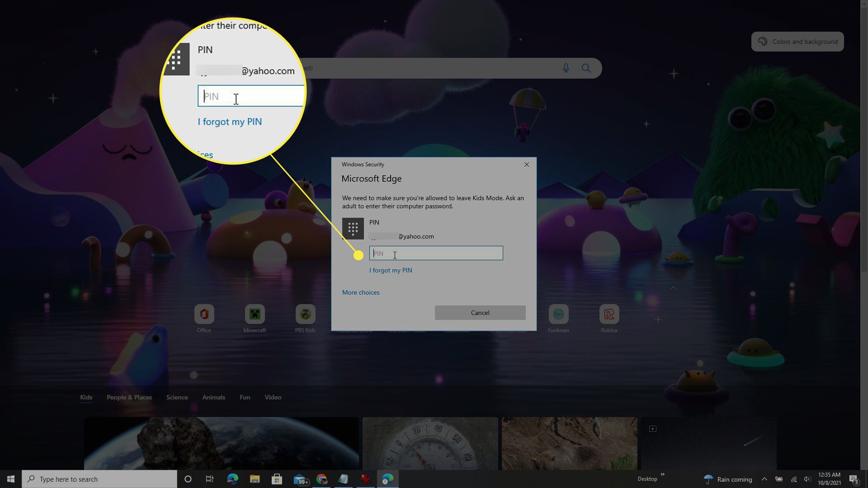Click the taskbar search box
Viewport: 868px width, 488px height.
(99, 479)
